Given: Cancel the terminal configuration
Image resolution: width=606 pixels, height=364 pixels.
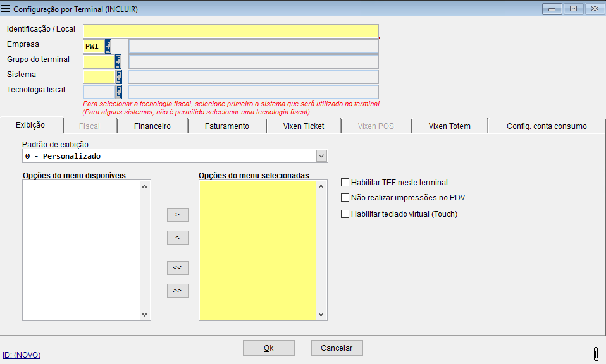Looking at the screenshot, I should pos(336,347).
